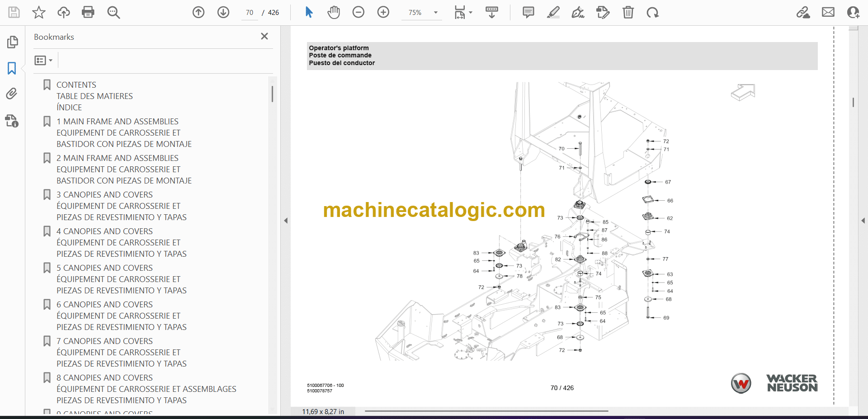Select the Hand pan tool
This screenshot has width=868, height=419.
coord(334,12)
